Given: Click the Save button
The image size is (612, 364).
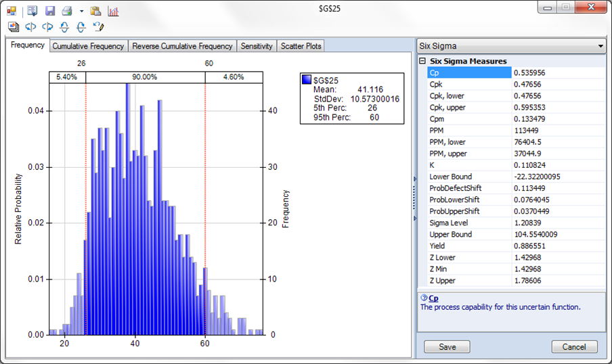Looking at the screenshot, I should pos(447,346).
